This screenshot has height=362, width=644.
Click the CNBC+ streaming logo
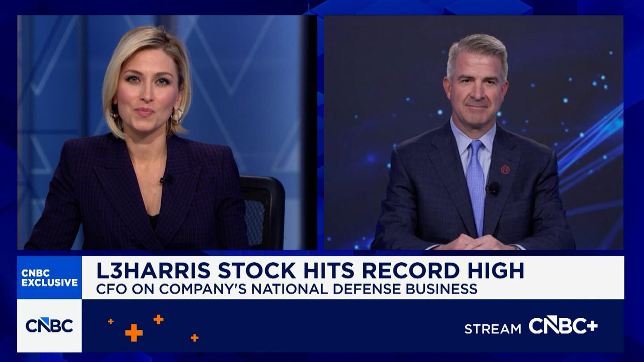pos(563,325)
